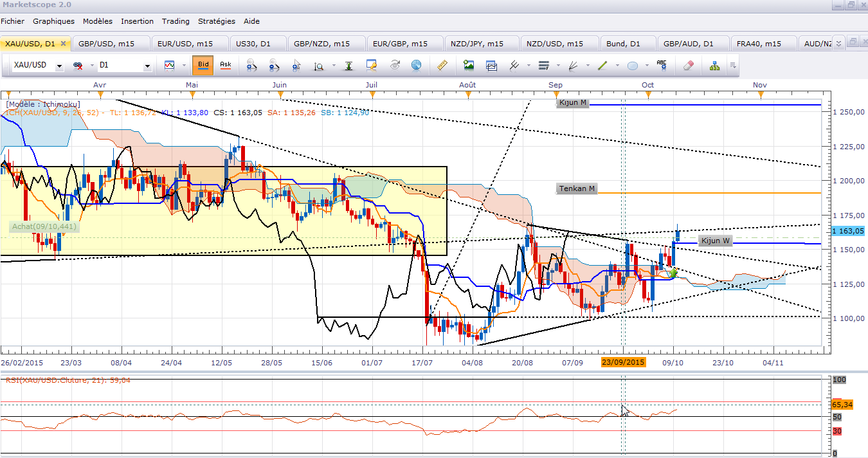Click the chart window template icon
868x458 pixels.
tap(492, 65)
